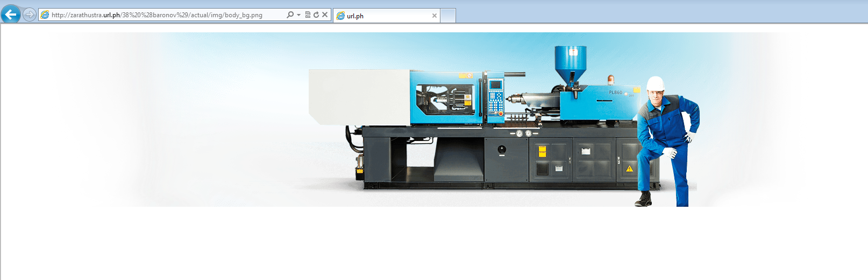The width and height of the screenshot is (868, 280).
Task: Open a new tab with the blank tab button
Action: point(448,16)
